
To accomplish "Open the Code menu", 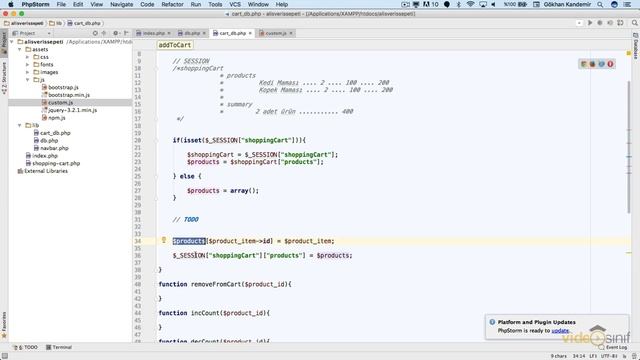I will [147, 4].
